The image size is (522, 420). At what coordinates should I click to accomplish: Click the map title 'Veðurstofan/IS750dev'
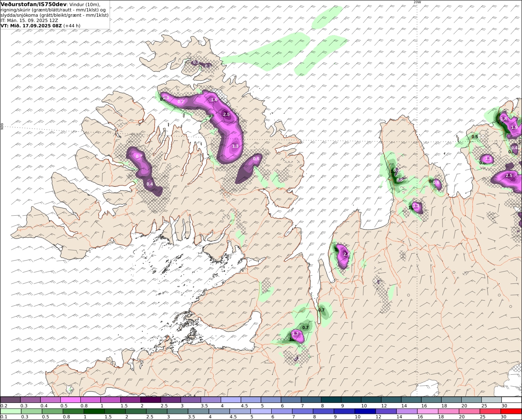click(x=34, y=4)
